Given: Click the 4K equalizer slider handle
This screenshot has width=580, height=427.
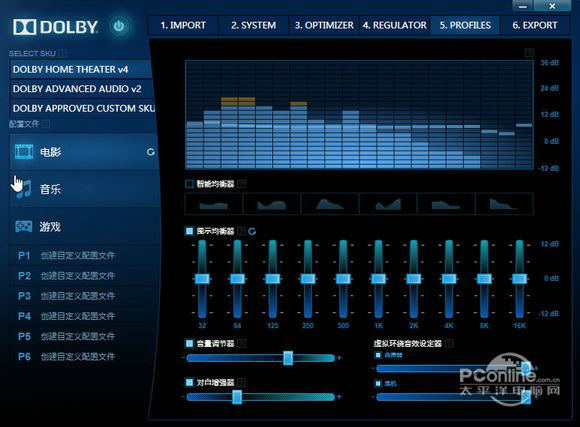Looking at the screenshot, I should pyautogui.click(x=449, y=279).
